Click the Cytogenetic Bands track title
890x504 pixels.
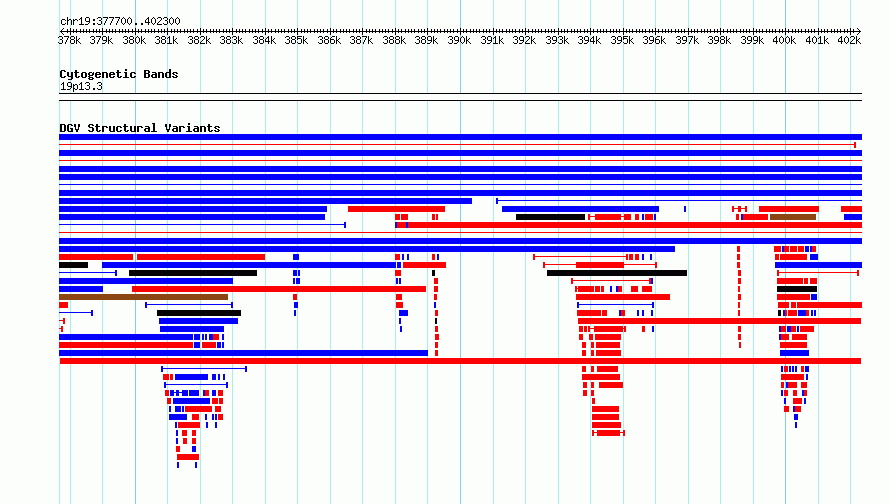(119, 74)
